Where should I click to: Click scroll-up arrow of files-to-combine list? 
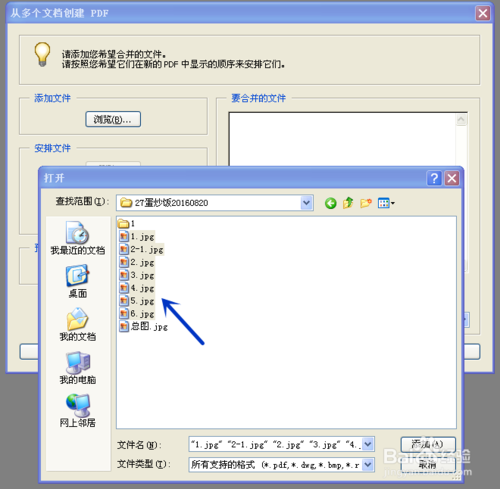[461, 120]
